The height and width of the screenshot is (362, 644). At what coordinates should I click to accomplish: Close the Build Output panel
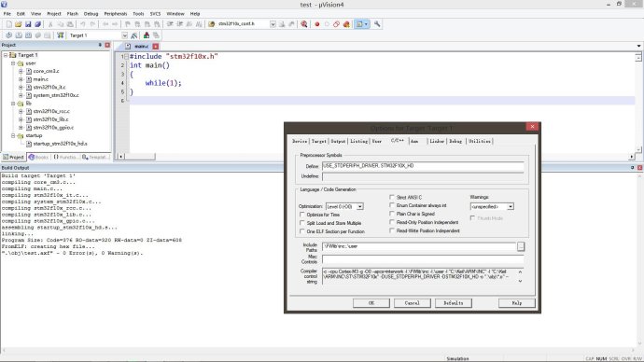[639, 167]
